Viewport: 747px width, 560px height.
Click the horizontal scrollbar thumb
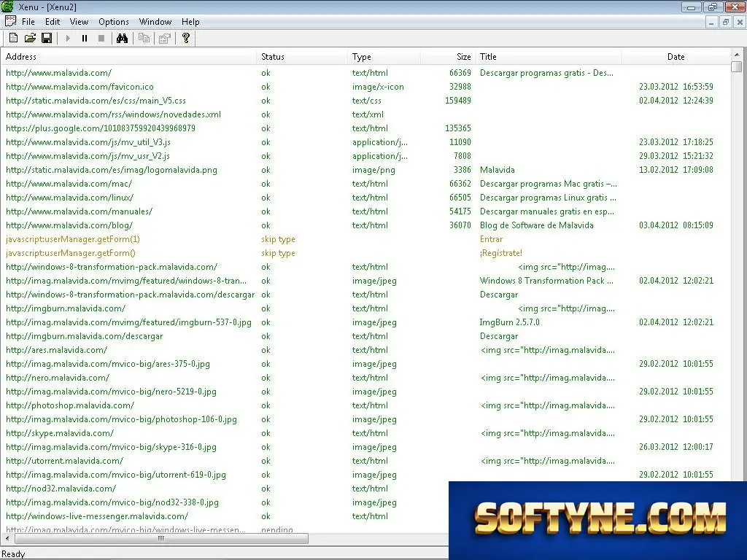pos(161,539)
